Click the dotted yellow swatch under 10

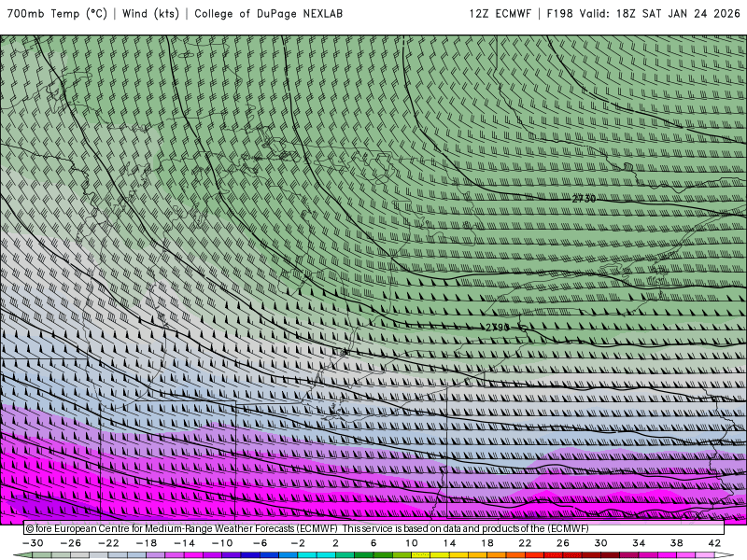[421, 555]
